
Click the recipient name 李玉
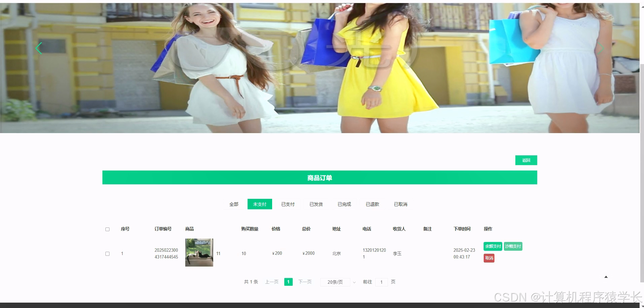397,253
